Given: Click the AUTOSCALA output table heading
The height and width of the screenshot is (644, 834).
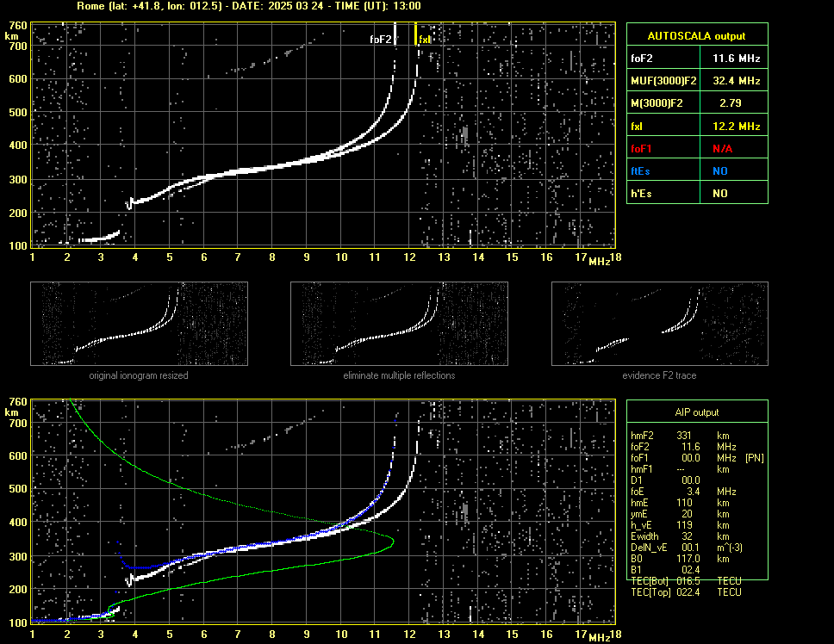Looking at the screenshot, I should (x=696, y=36).
